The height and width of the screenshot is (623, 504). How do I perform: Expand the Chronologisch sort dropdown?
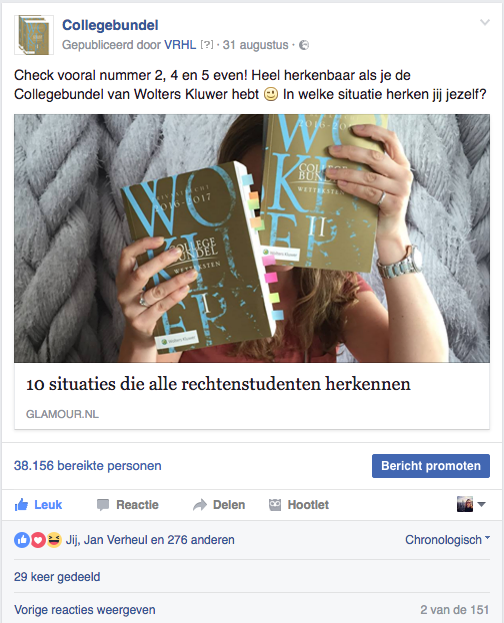[x=448, y=540]
